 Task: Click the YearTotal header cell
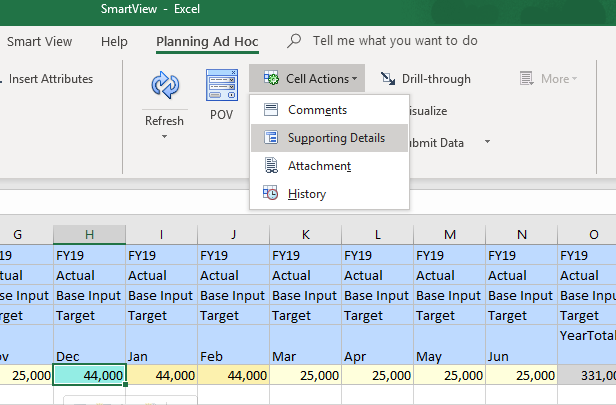587,345
